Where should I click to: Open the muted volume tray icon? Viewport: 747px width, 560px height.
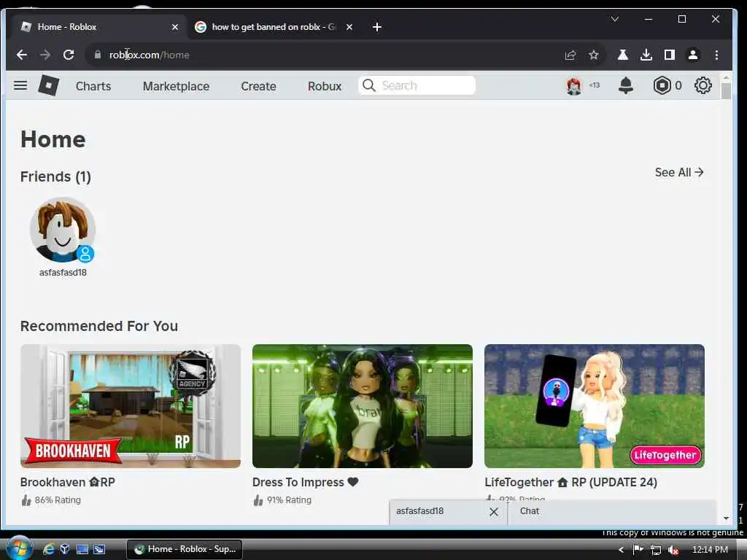(673, 550)
